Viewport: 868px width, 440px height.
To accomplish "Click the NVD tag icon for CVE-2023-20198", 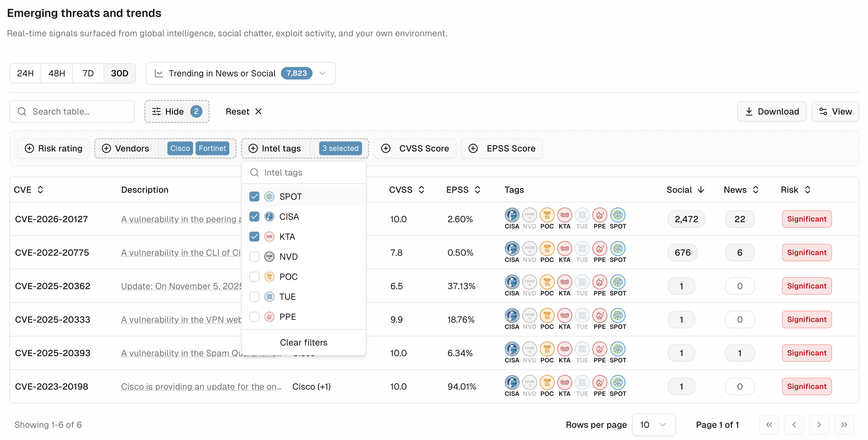I will click(529, 382).
